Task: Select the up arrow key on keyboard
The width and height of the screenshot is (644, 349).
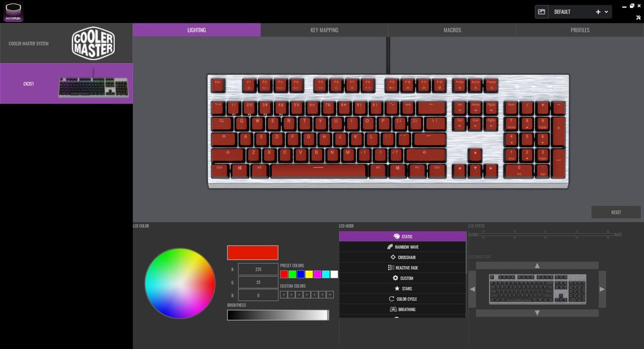Action: [475, 155]
